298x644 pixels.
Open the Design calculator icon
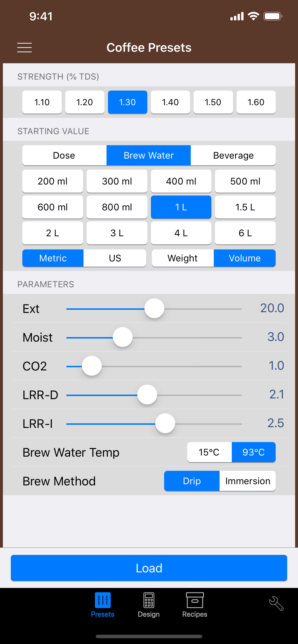pos(149,600)
